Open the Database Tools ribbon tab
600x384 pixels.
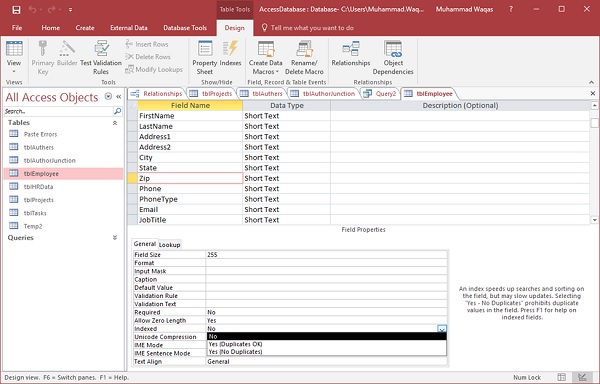(x=185, y=28)
